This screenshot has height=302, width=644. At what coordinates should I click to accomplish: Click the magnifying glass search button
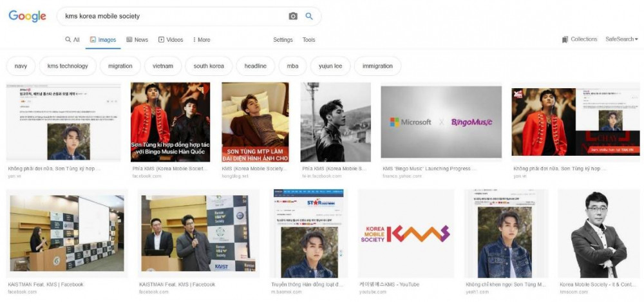[309, 16]
